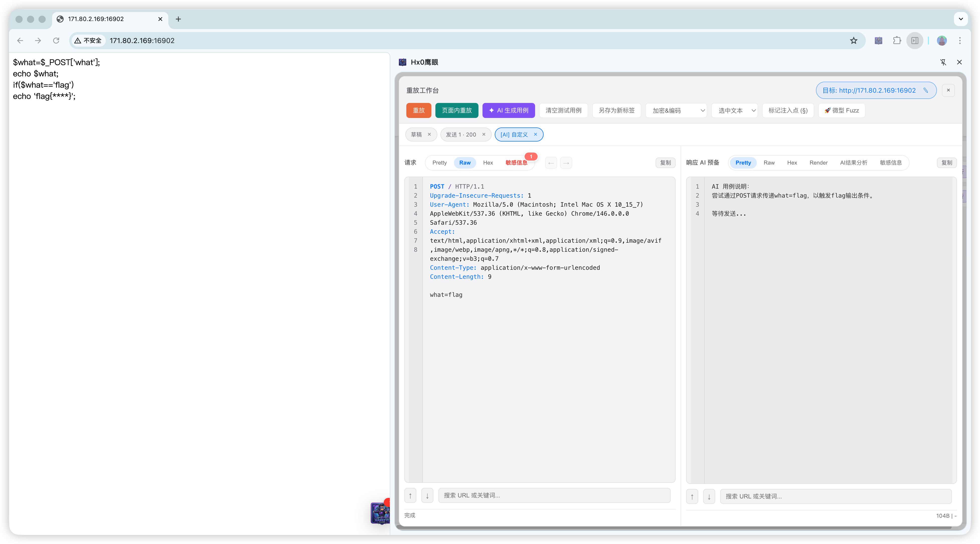The image size is (980, 544).
Task: Click the floating Hawkeye mascot icon
Action: point(380,513)
